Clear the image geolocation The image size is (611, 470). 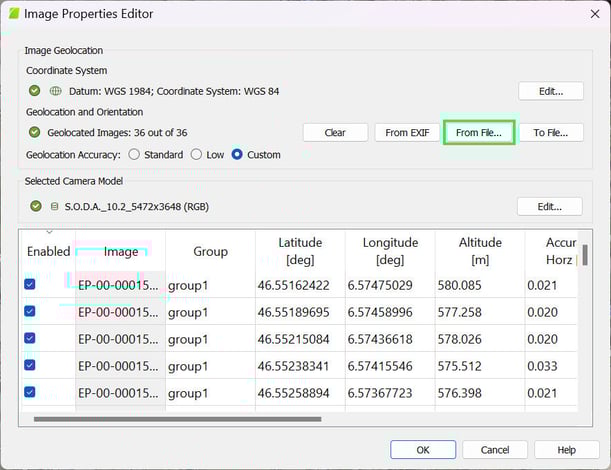click(x=335, y=133)
